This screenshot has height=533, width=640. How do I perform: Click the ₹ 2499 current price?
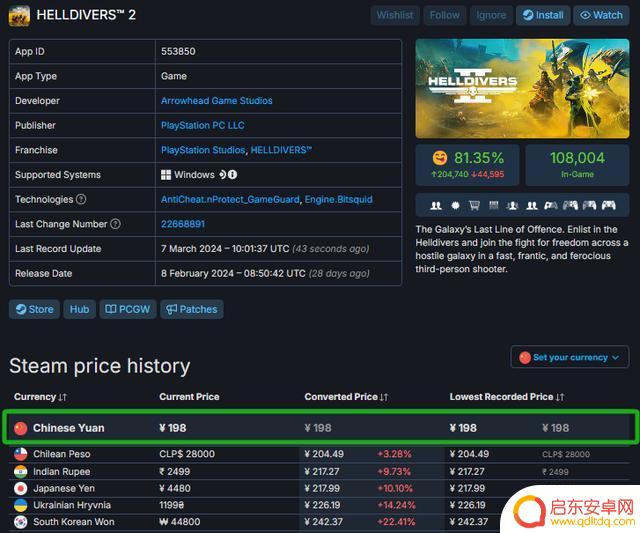click(175, 471)
